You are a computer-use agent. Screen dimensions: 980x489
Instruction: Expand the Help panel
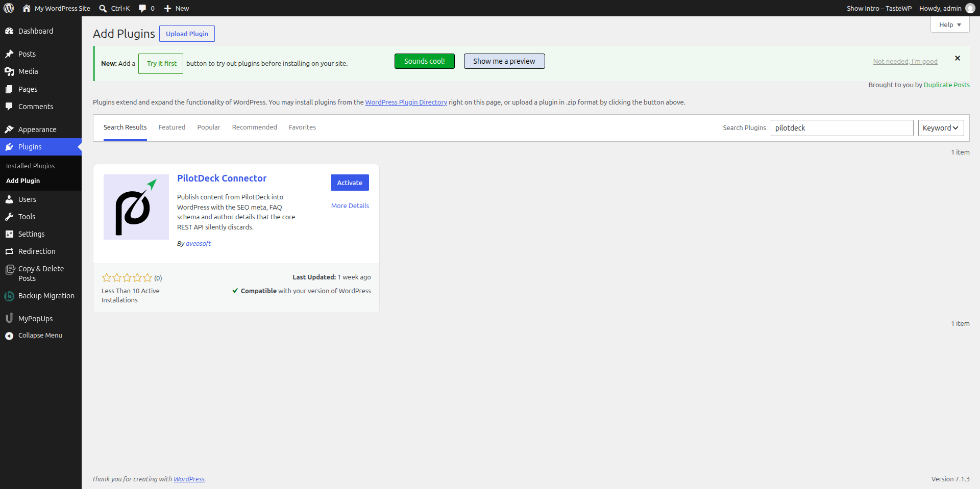click(x=950, y=24)
